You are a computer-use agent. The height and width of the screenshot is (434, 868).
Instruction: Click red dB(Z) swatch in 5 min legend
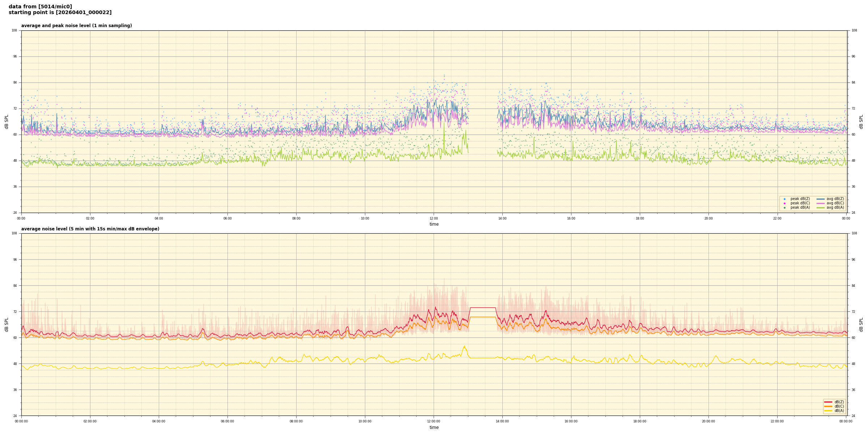tap(828, 402)
